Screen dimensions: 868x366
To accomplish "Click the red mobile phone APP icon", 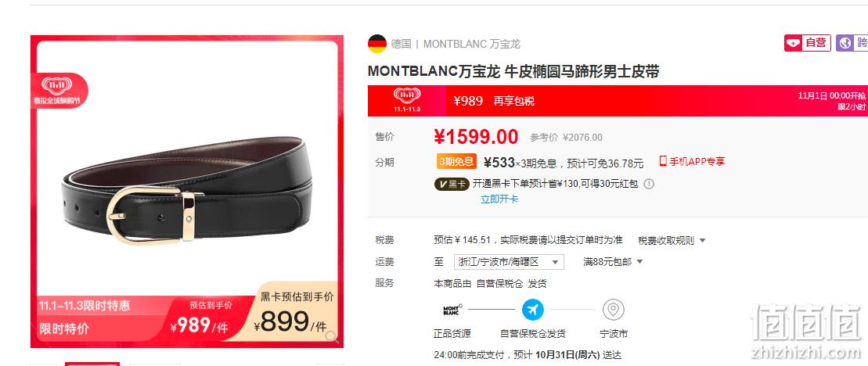I will point(663,161).
